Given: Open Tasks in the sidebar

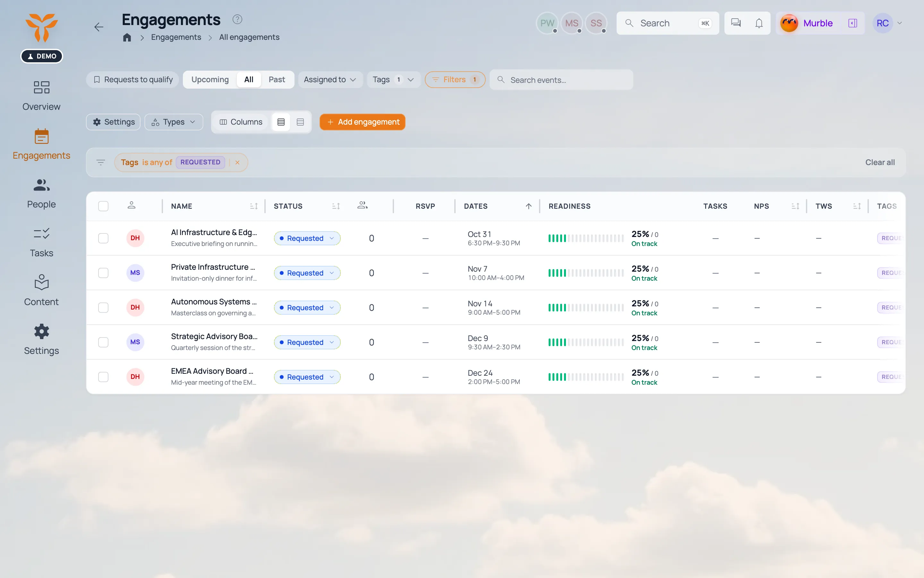Looking at the screenshot, I should coord(41,242).
